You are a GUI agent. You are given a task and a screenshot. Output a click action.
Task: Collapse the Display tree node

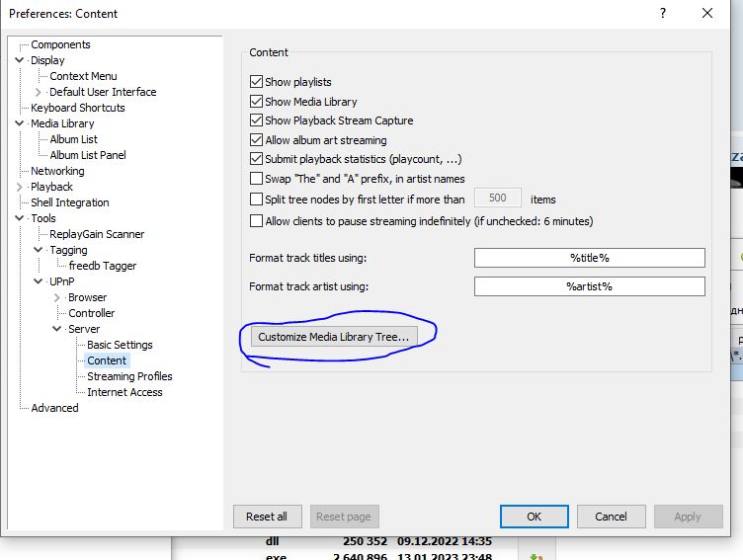(x=20, y=60)
